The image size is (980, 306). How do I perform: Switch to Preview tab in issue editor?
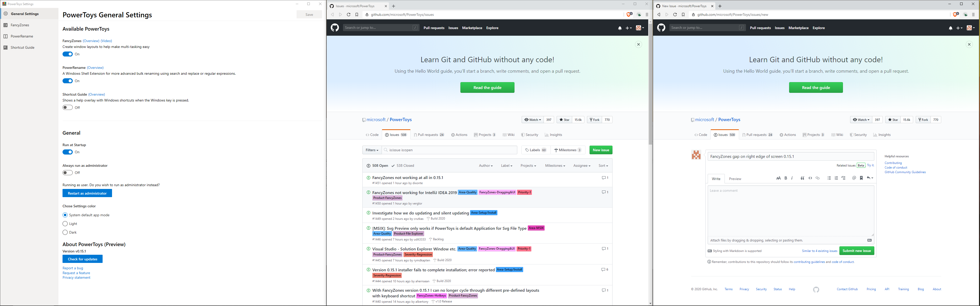click(735, 179)
